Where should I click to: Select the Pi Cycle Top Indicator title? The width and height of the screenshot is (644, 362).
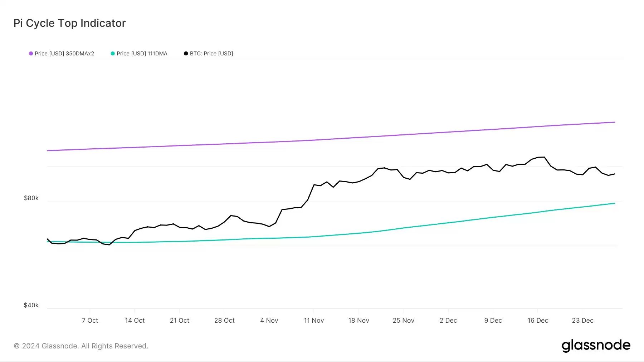click(x=69, y=23)
